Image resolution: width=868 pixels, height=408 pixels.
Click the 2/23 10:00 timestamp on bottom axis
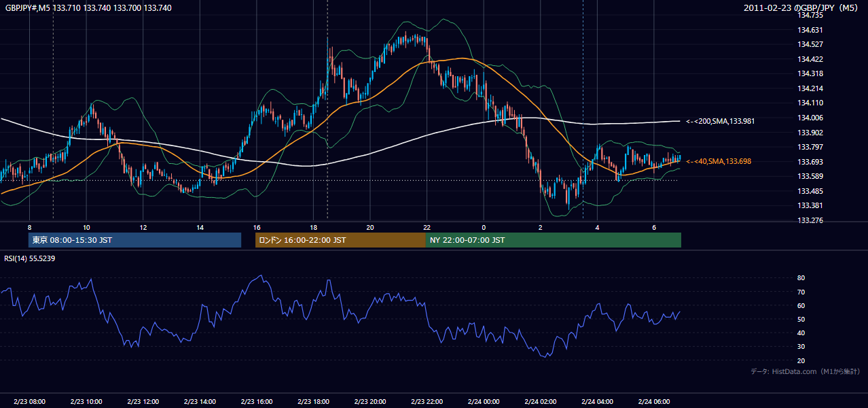(x=86, y=402)
